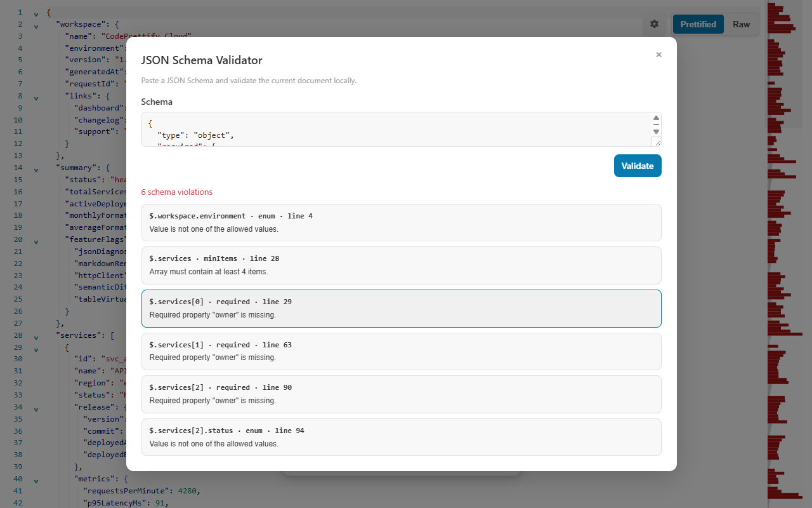Screen dimensions: 812x508
Task: Switch to Prettified view
Action: [698, 24]
